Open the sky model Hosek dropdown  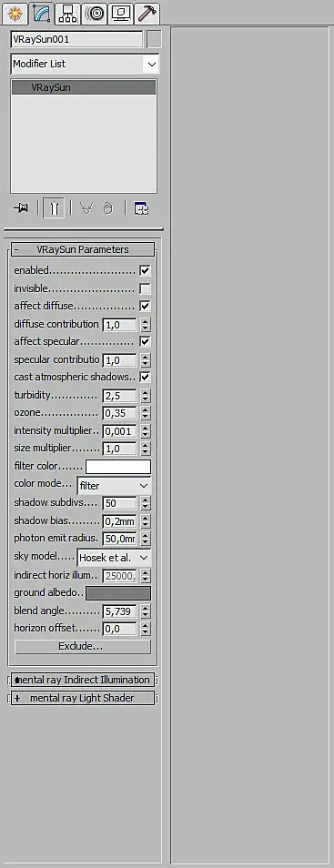click(114, 557)
